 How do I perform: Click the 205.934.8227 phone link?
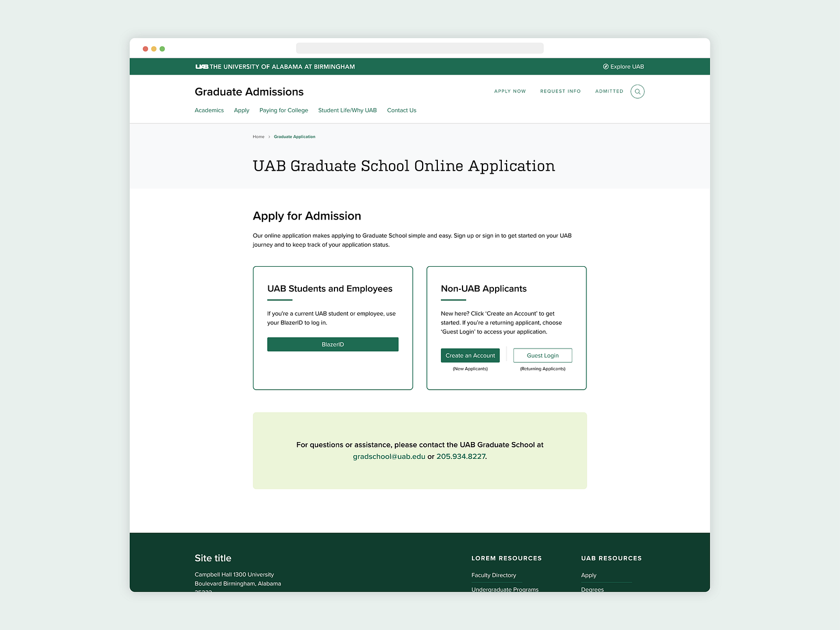(460, 457)
